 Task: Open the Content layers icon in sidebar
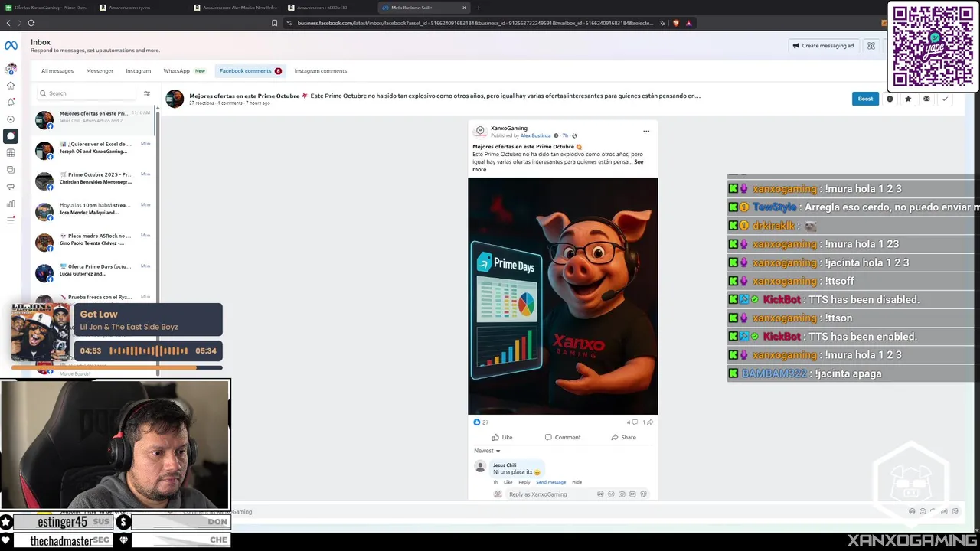pyautogui.click(x=11, y=170)
